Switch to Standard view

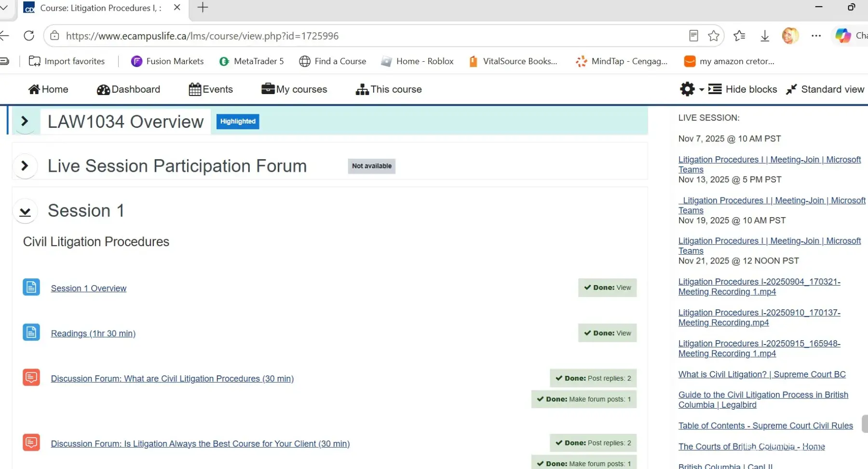825,89
